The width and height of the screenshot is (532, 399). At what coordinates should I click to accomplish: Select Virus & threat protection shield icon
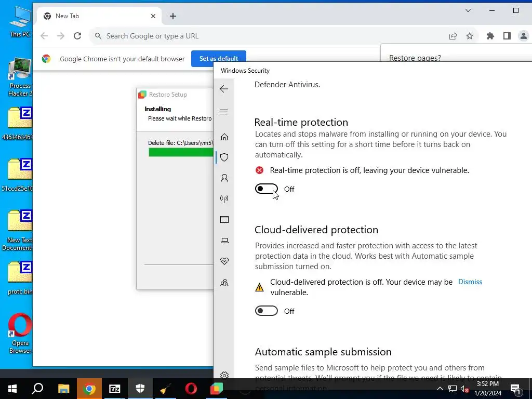pos(224,157)
